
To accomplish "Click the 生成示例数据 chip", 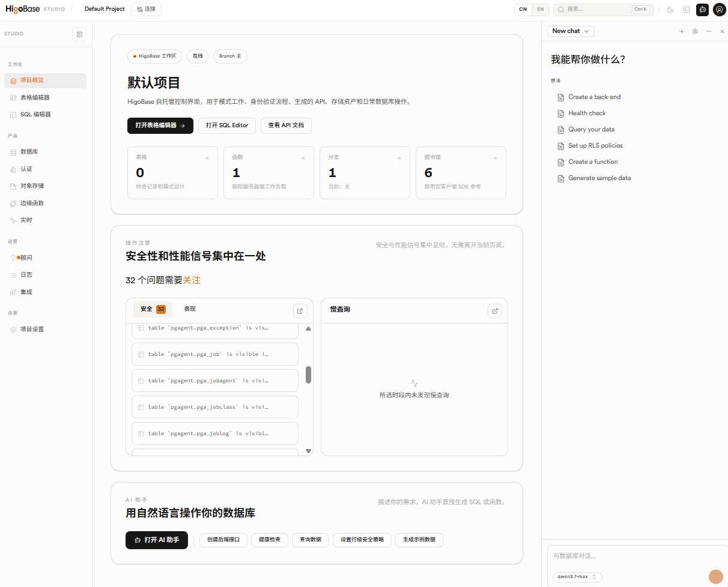I will (419, 540).
